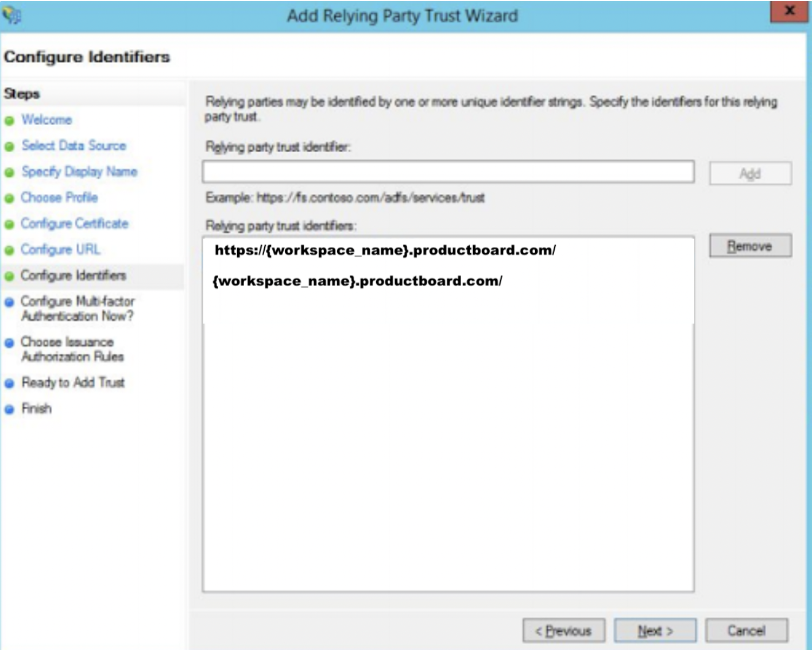The width and height of the screenshot is (812, 650).
Task: Click the blue bullet beside Choose Issuance Authorization Rules
Action: coord(9,343)
